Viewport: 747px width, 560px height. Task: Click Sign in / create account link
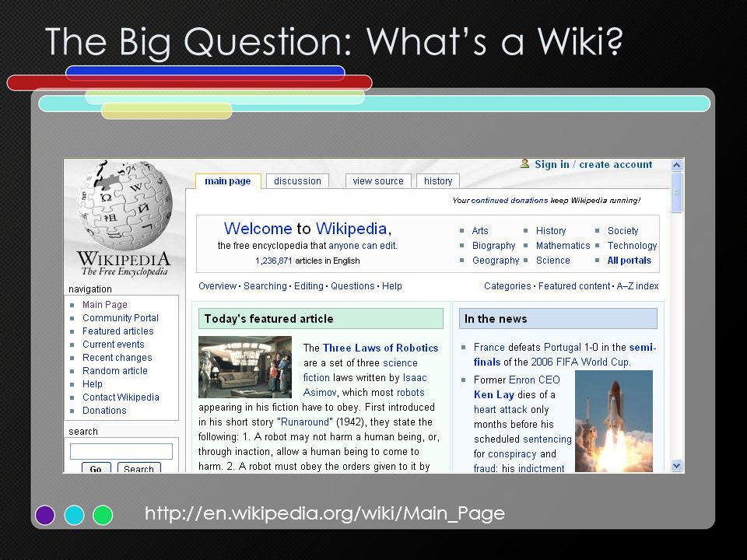[x=593, y=164]
